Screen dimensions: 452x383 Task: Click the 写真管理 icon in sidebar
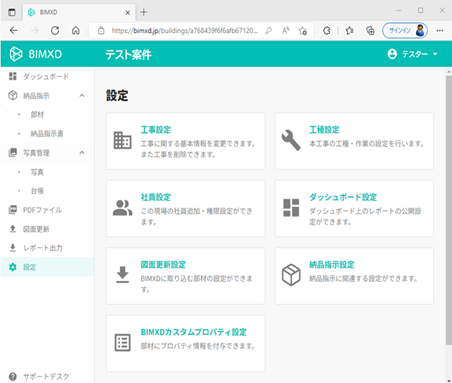point(13,153)
